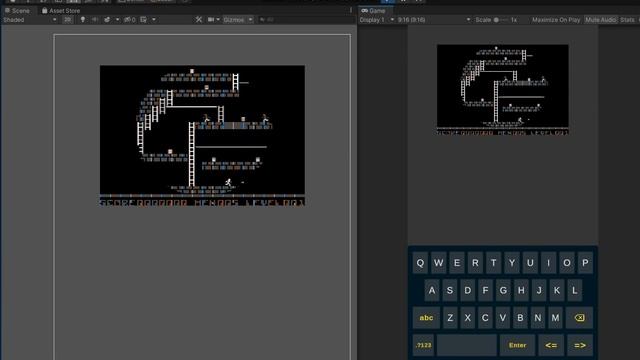The width and height of the screenshot is (640, 360).
Task: Open effects options dropdown arrow
Action: pos(118,20)
